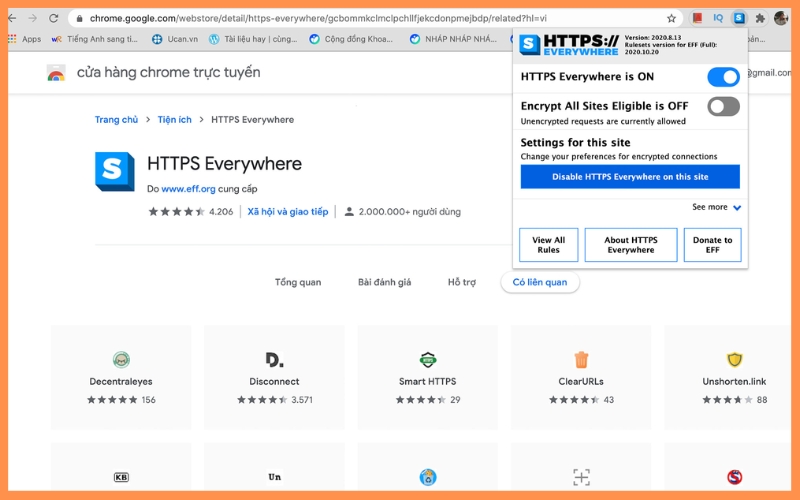Viewport: 800px width, 500px height.
Task: Click the Chrome Web Store rainbow logo
Action: (56, 73)
